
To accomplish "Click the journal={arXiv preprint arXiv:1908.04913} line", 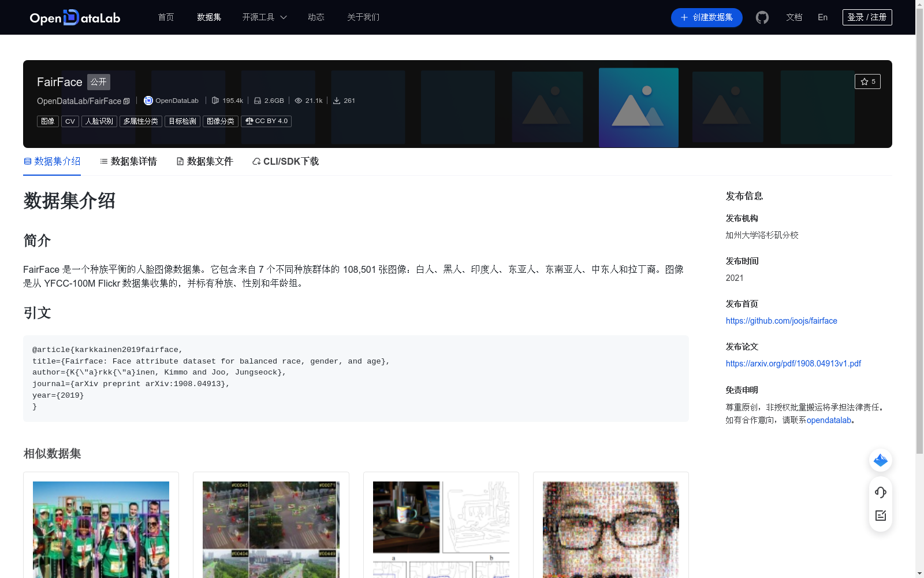I will [131, 384].
